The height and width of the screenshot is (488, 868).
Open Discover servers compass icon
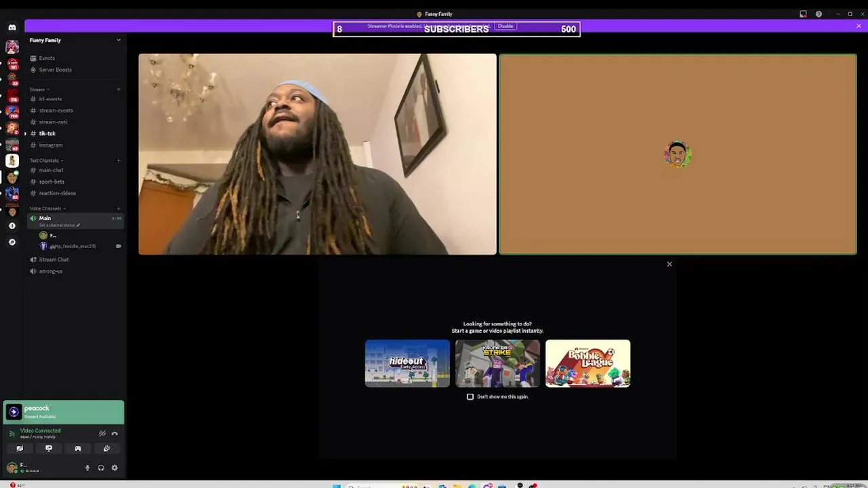point(12,242)
